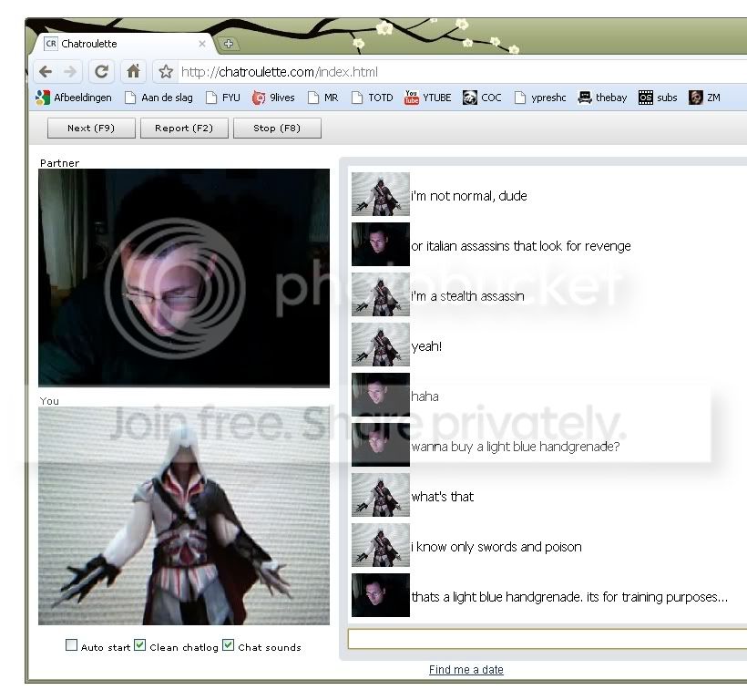Report the partner with Report (F2)
747x700 pixels.
point(184,129)
